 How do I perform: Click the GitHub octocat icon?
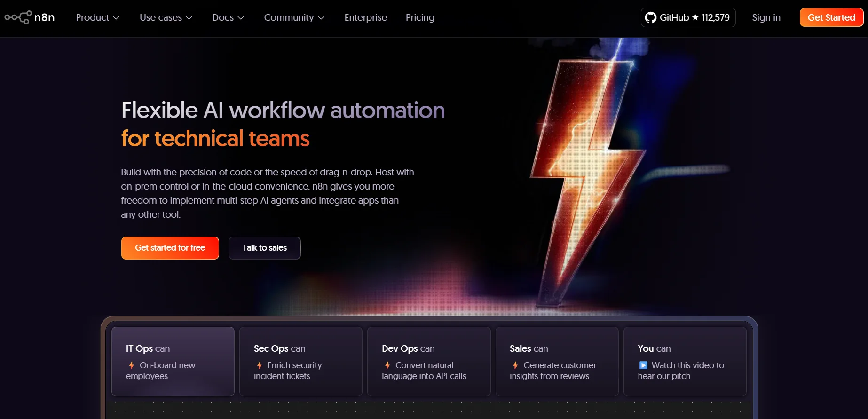(651, 18)
